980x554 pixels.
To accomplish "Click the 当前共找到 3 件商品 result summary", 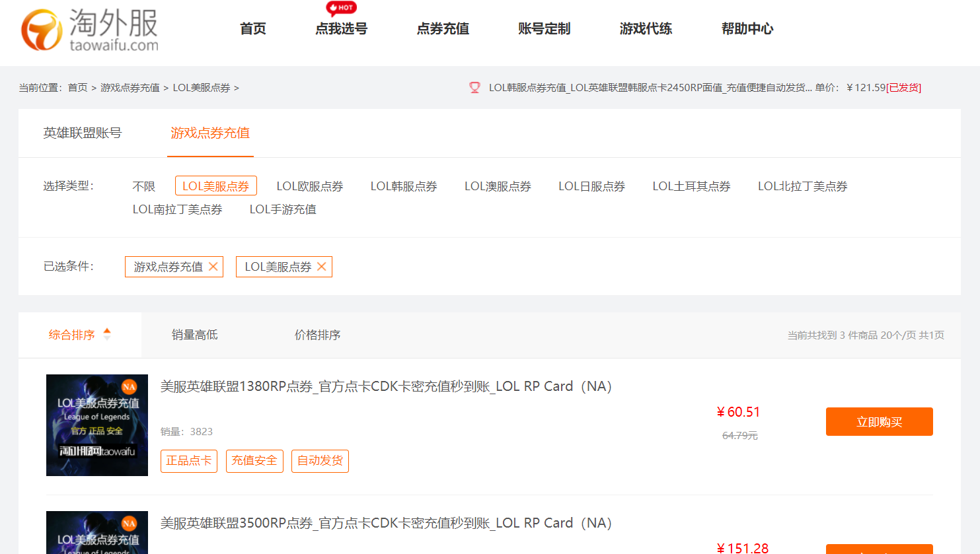I will [831, 335].
